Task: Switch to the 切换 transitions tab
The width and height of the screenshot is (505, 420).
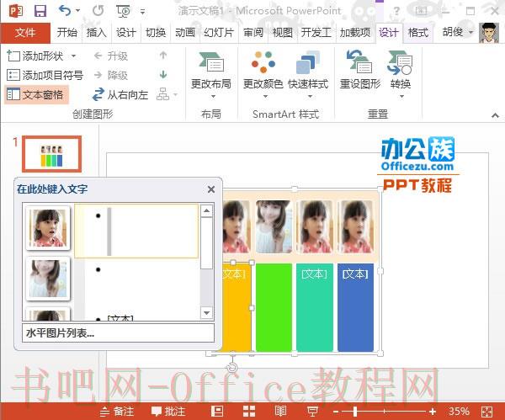Action: point(156,33)
